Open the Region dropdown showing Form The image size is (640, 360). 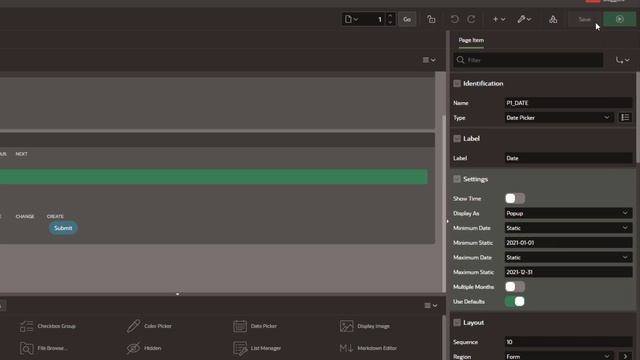[559, 356]
